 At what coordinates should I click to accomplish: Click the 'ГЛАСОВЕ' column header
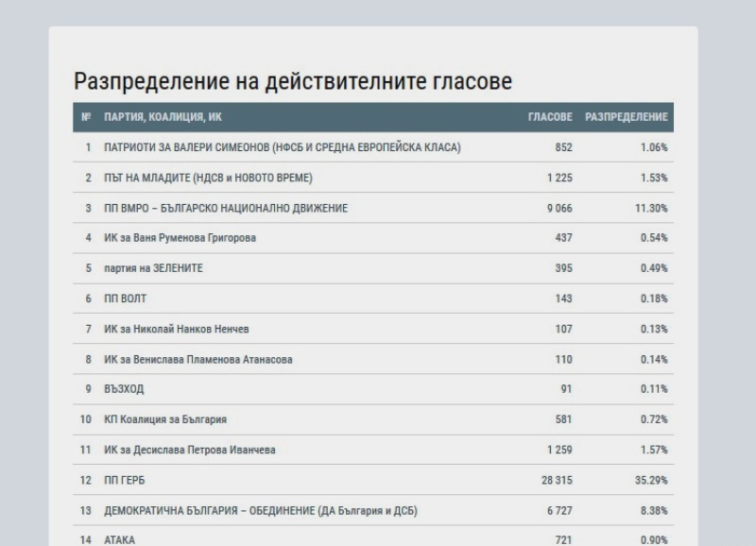point(550,117)
